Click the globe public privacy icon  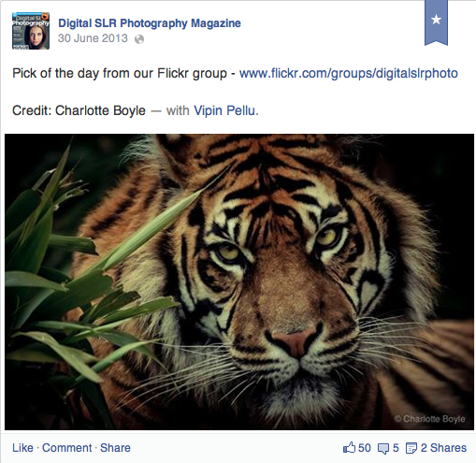pos(139,39)
